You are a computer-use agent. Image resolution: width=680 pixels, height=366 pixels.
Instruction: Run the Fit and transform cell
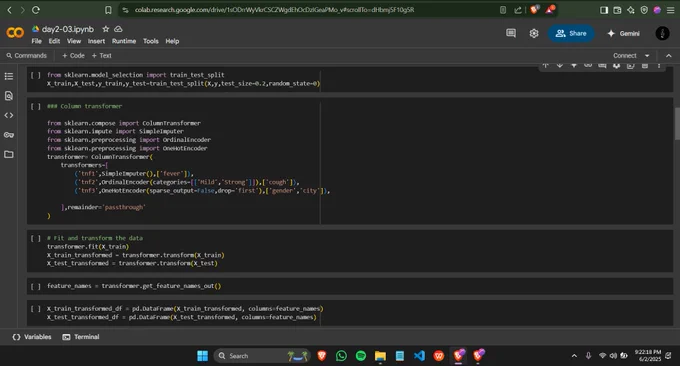(36, 238)
